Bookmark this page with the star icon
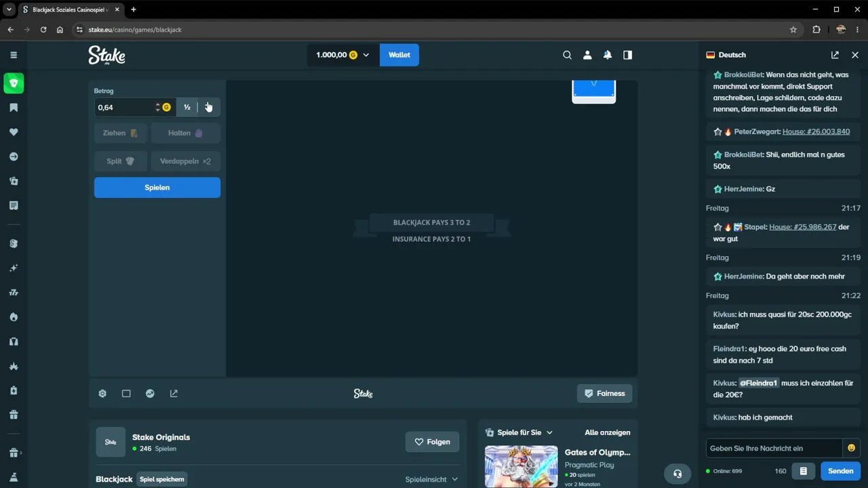Image resolution: width=868 pixels, height=488 pixels. coord(793,30)
